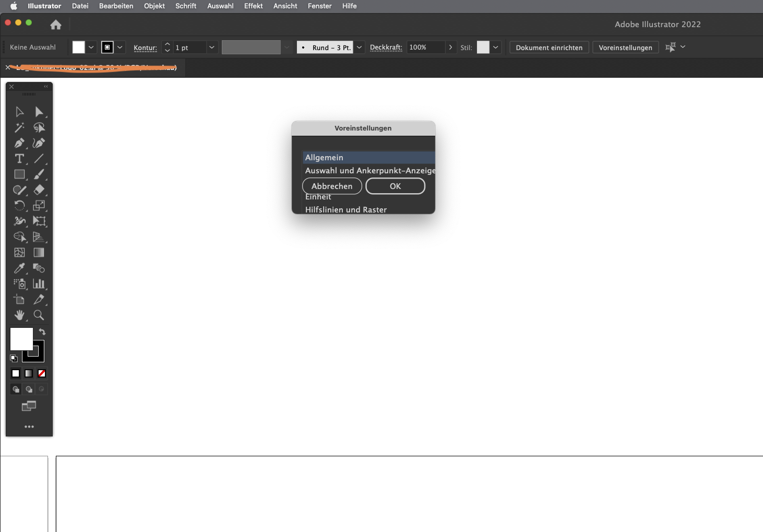This screenshot has width=763, height=532.
Task: Open the stroke weight dropdown
Action: point(211,47)
